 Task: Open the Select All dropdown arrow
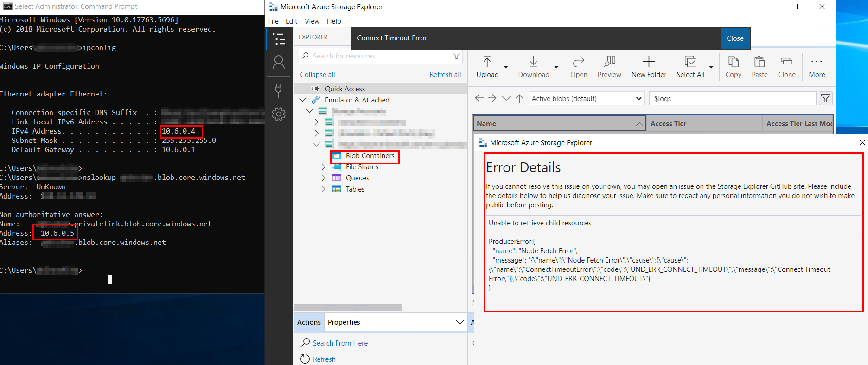tap(711, 67)
